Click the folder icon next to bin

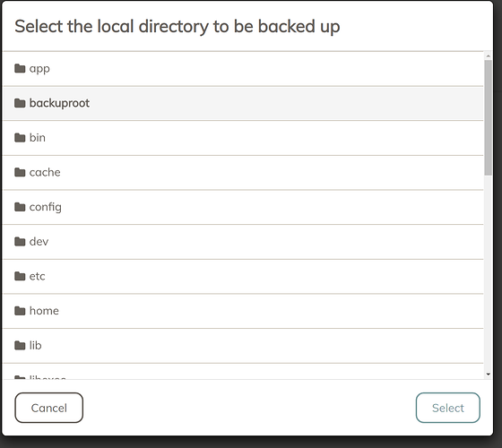[x=20, y=138]
